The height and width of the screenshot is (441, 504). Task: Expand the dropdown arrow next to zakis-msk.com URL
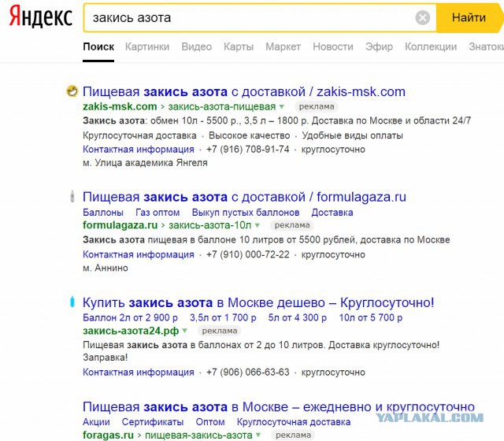pyautogui.click(x=282, y=107)
